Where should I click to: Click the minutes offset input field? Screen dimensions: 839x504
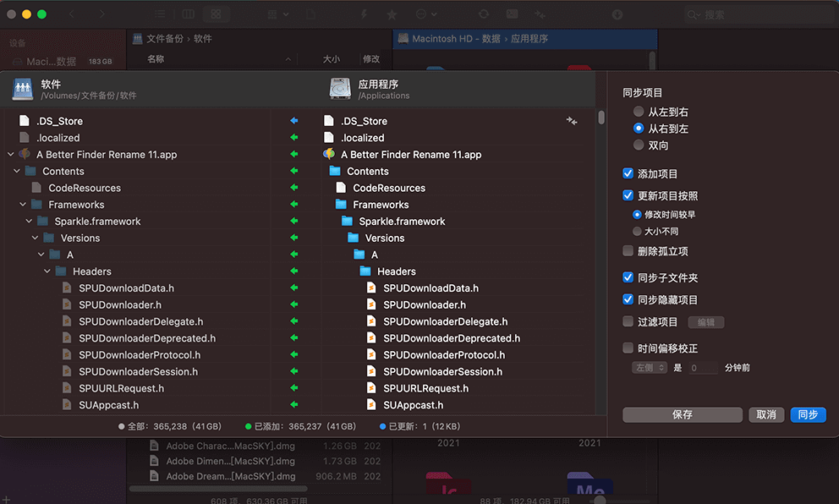tap(703, 368)
